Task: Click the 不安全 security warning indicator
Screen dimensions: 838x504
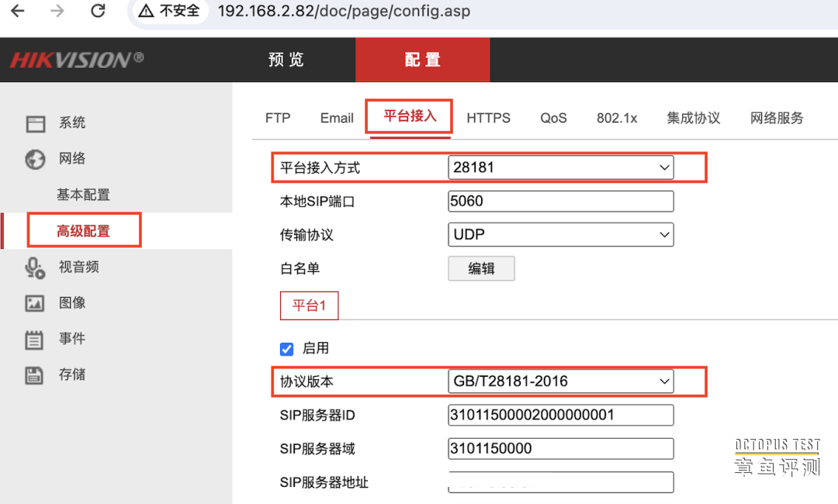Action: tap(169, 11)
